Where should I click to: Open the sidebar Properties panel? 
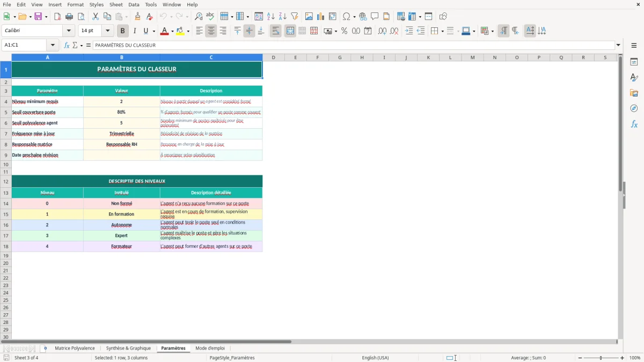click(634, 62)
